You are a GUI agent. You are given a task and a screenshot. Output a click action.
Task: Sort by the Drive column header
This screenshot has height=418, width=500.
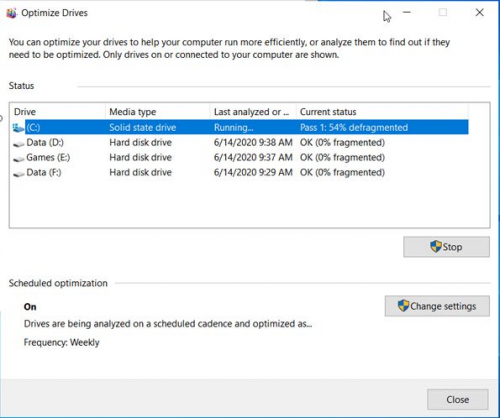click(58, 112)
